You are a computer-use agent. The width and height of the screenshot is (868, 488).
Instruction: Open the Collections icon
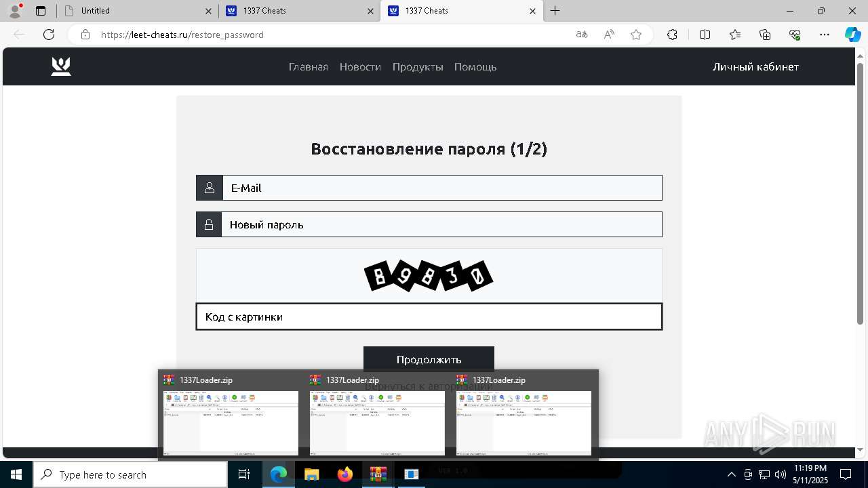[x=765, y=35]
